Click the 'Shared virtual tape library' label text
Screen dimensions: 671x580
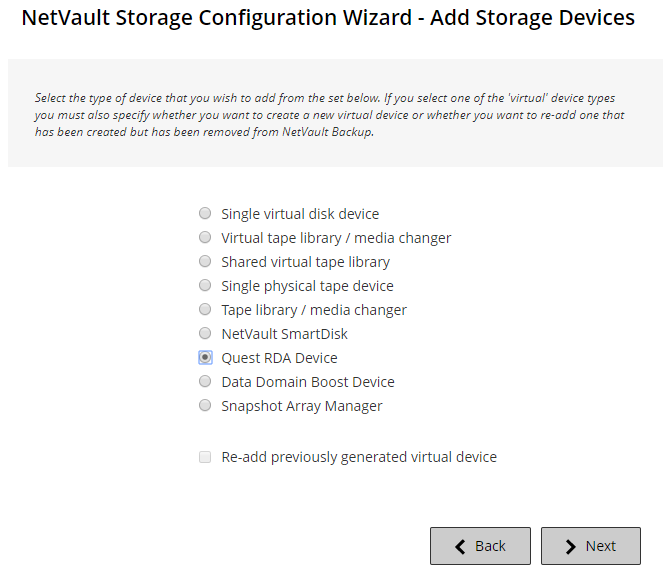point(306,262)
